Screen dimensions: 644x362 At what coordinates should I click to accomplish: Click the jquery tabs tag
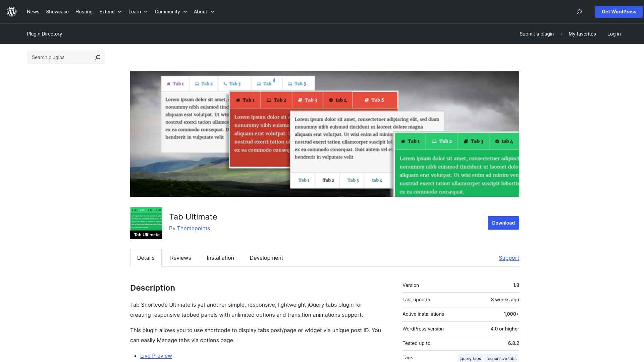click(470, 358)
